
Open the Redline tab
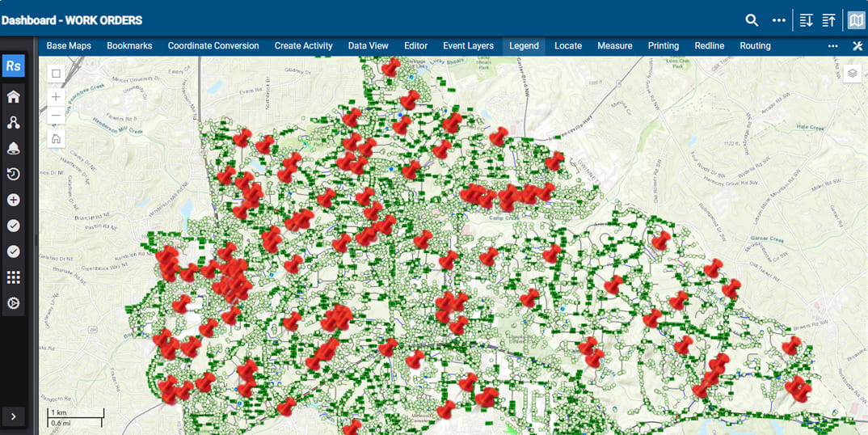pyautogui.click(x=710, y=46)
